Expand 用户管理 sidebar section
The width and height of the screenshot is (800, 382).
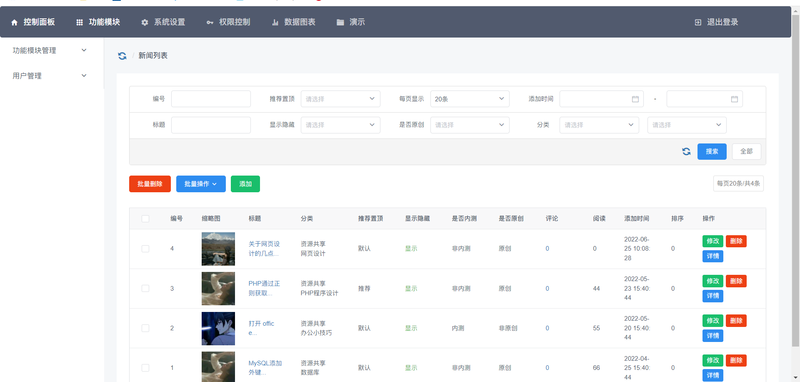50,75
